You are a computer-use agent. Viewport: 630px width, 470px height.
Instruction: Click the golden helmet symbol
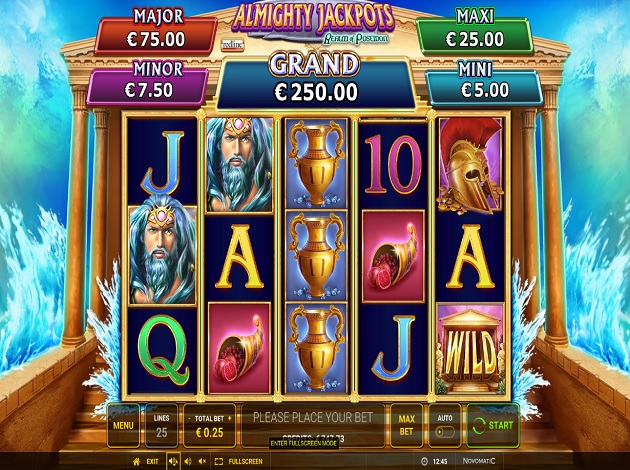tap(470, 165)
